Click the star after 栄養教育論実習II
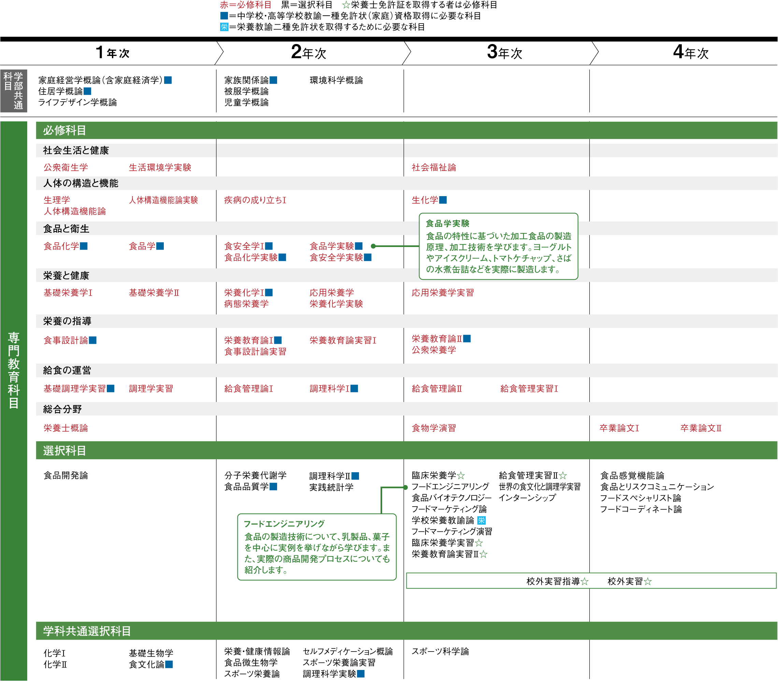 pos(484,554)
